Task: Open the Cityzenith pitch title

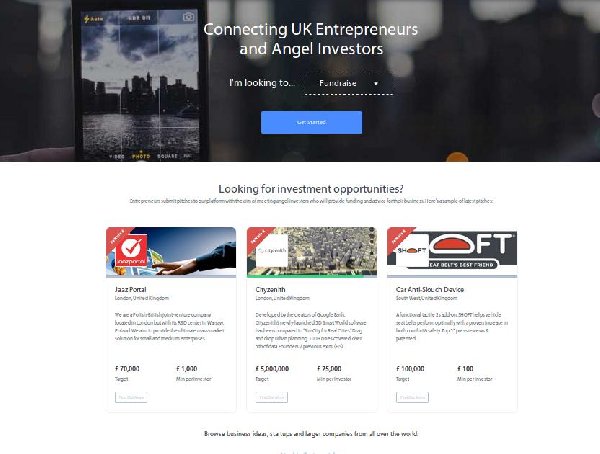Action: (x=270, y=289)
